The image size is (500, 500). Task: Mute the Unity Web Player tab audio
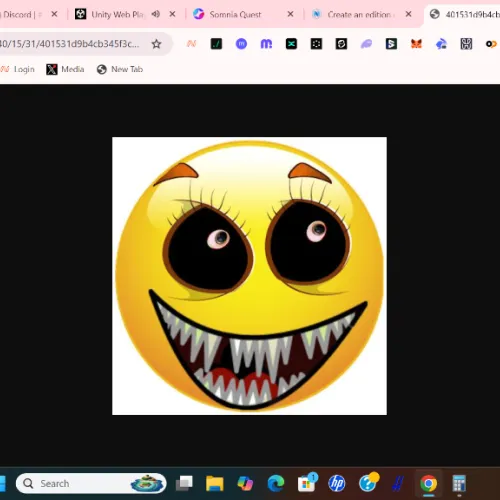pyautogui.click(x=155, y=14)
